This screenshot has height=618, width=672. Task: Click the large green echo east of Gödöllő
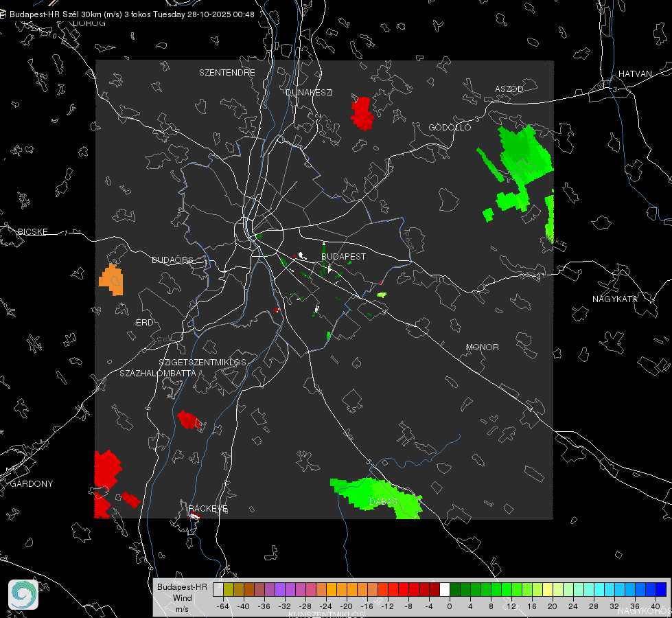[525, 154]
